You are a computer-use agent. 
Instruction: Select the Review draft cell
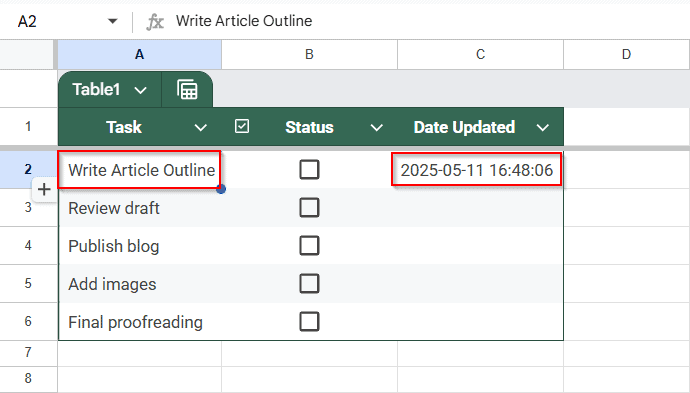point(140,208)
